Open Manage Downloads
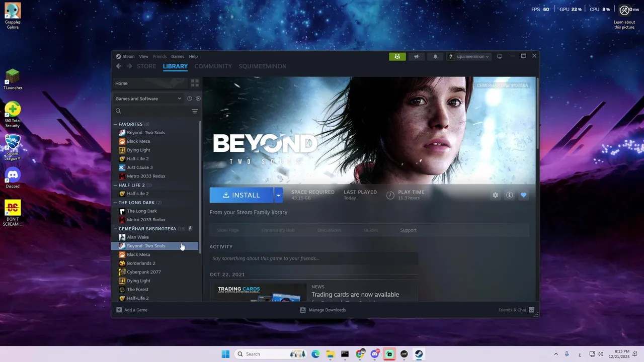Image resolution: width=644 pixels, height=362 pixels. (323, 310)
